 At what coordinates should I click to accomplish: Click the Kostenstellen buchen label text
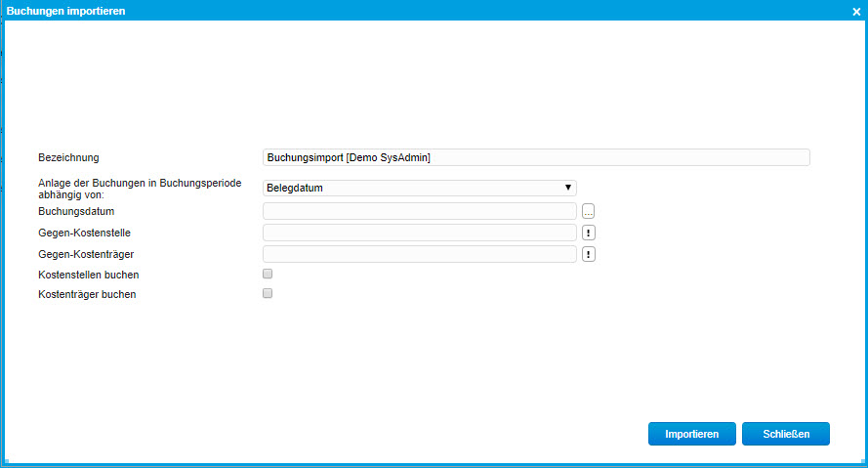pos(88,276)
